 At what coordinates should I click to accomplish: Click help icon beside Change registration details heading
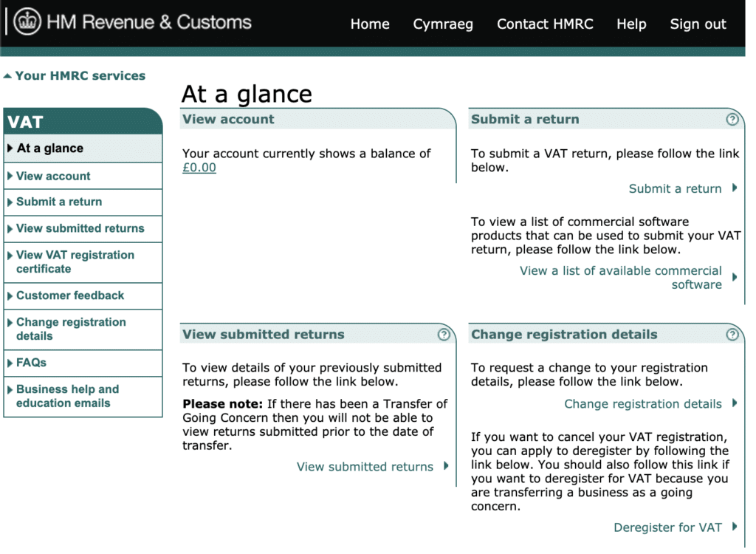pyautogui.click(x=732, y=335)
